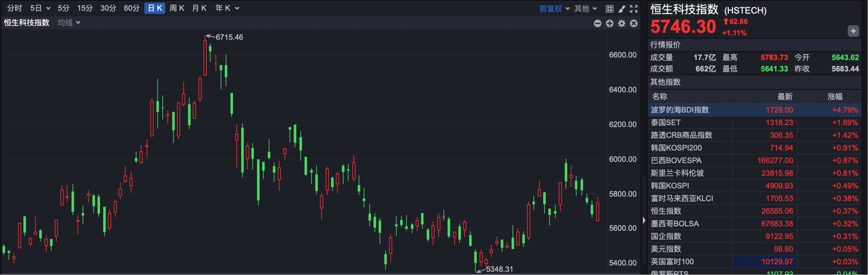Zoom in chart with plus icon
This screenshot has height=275, width=868.
(x=610, y=23)
